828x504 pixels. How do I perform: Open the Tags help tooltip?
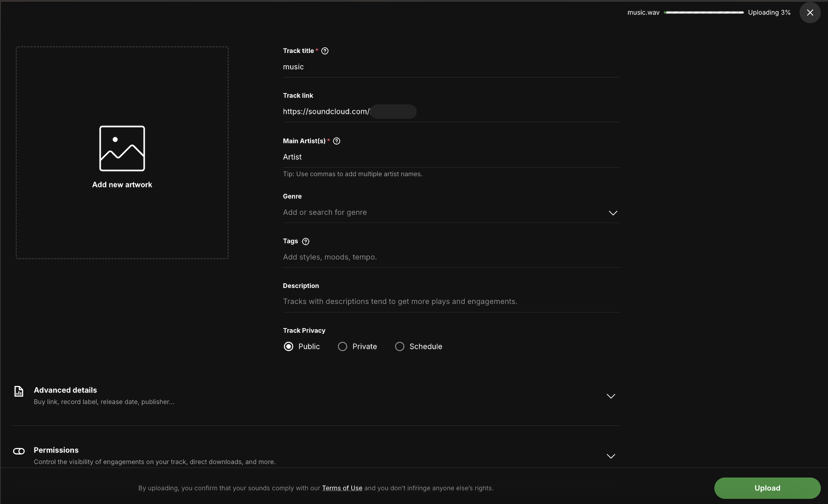(305, 241)
